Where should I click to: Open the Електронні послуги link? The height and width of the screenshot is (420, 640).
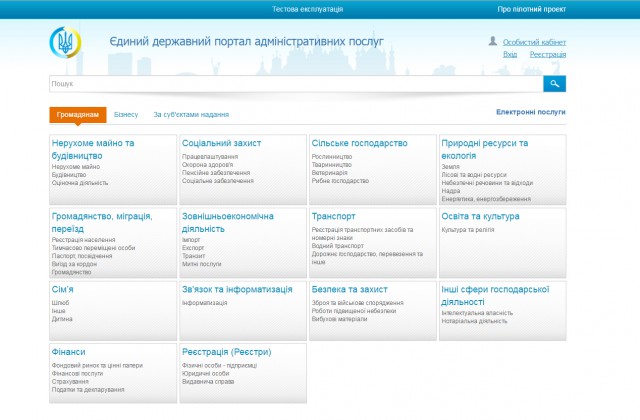tap(530, 113)
